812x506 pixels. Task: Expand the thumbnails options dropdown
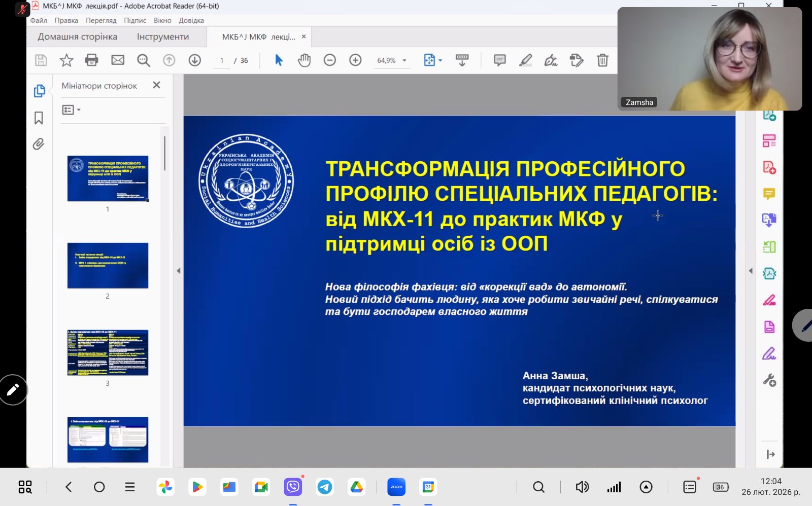71,110
